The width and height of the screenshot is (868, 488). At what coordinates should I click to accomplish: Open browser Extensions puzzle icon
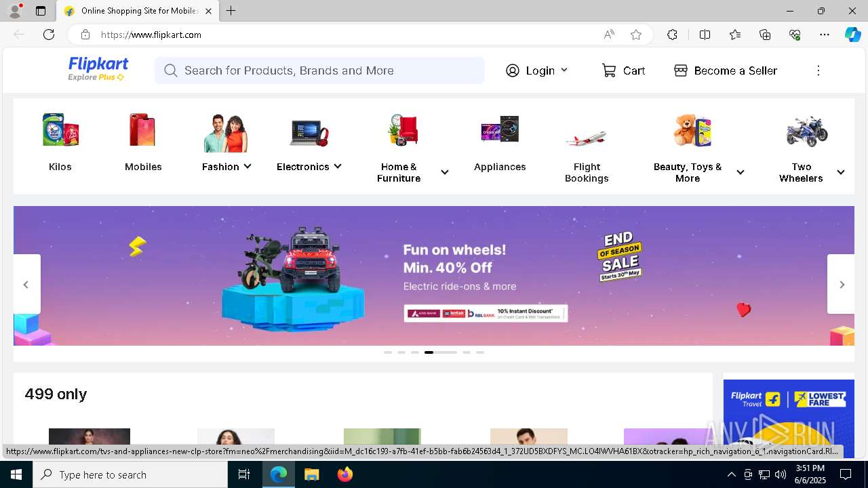(672, 35)
